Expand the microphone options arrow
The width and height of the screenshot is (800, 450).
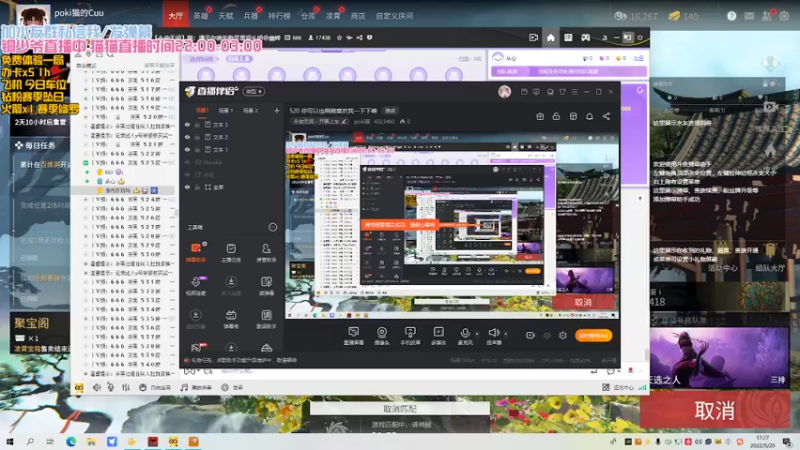[477, 334]
